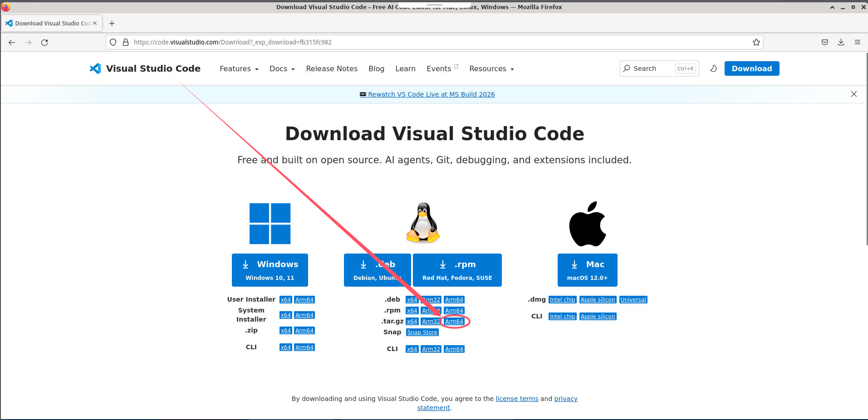
Task: Download the Linux CLI Arm32
Action: pos(431,349)
